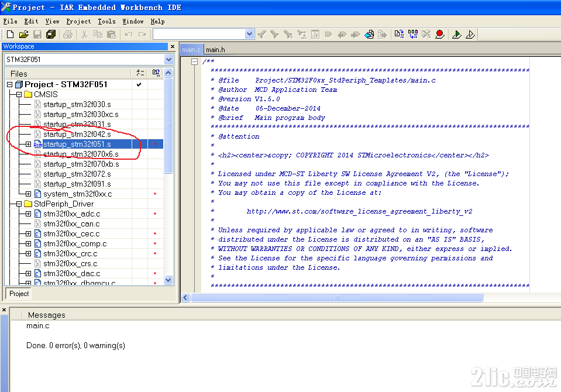561x392 pixels.
Task: Open the Help menu
Action: 157,22
